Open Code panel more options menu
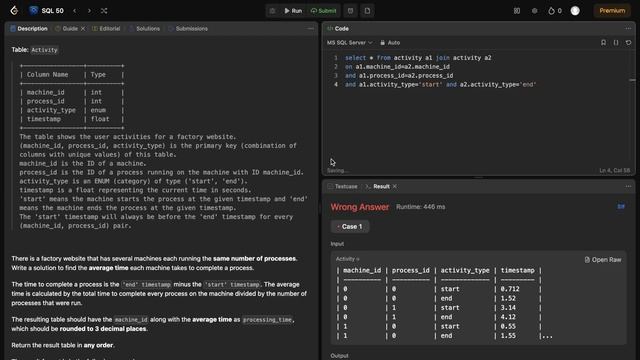Screen dimensions: 640x360 pyautogui.click(x=628, y=29)
